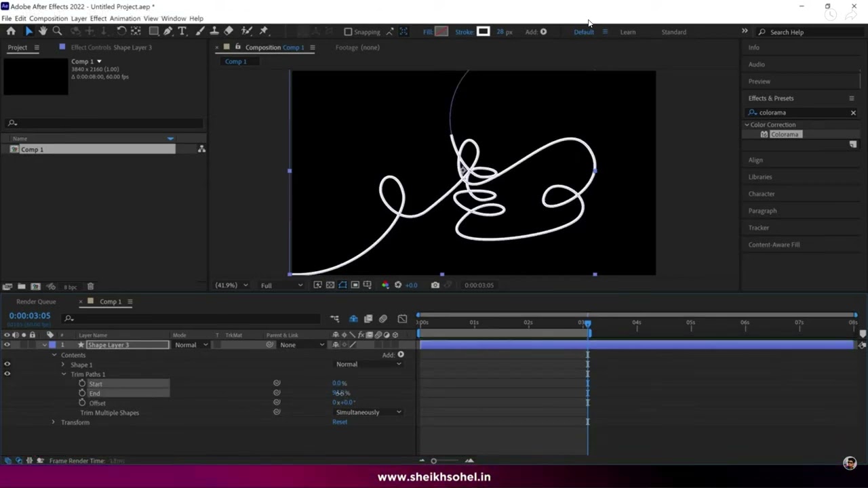This screenshot has height=488, width=868.
Task: Click the frame blending icon in timeline
Action: click(368, 319)
